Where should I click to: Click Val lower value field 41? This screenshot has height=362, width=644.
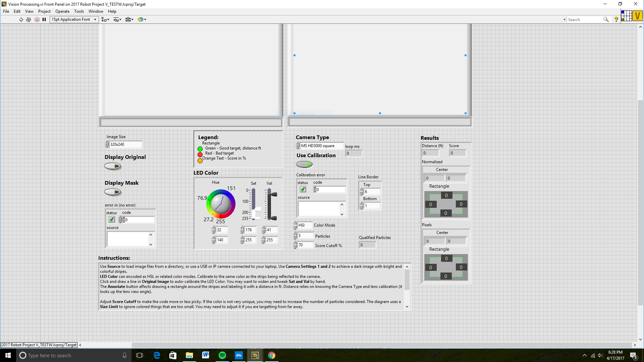(272, 230)
